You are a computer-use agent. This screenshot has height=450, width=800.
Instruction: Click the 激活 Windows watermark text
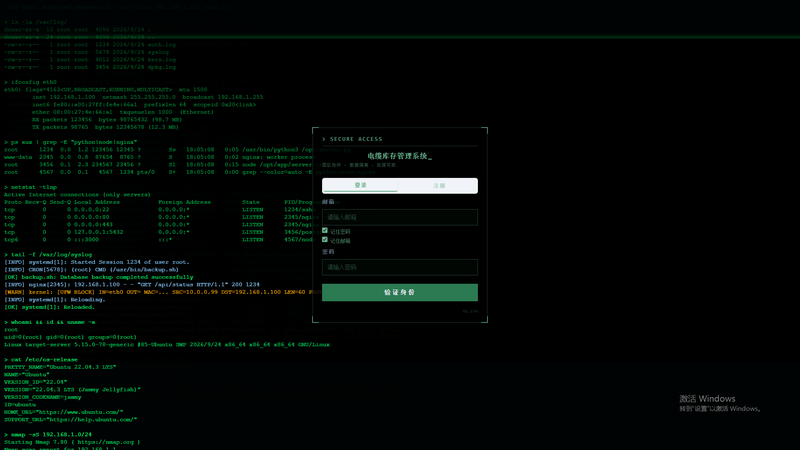[x=707, y=399]
